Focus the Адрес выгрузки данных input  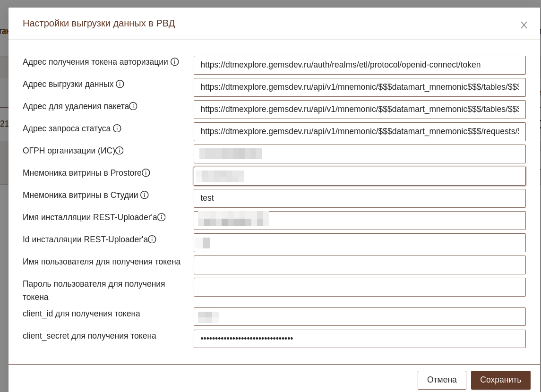pyautogui.click(x=359, y=87)
